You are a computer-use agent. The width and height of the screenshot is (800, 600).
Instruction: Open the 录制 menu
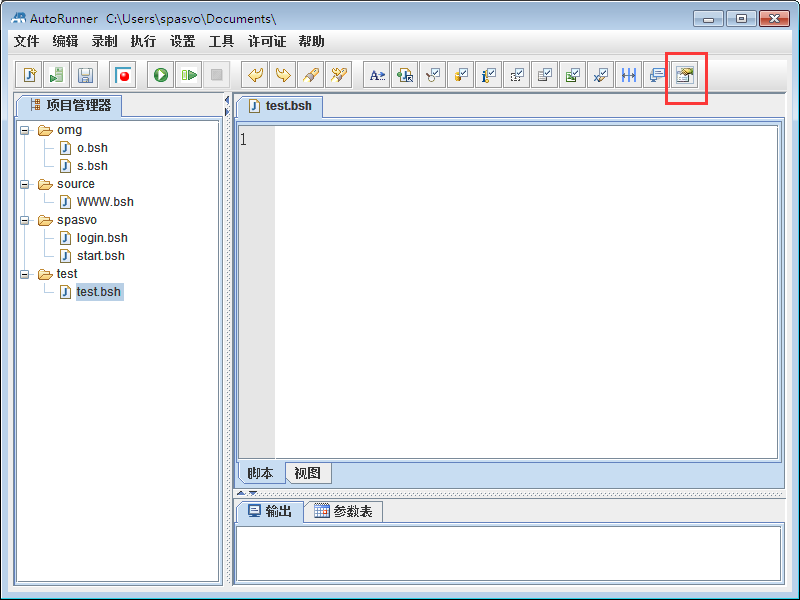(105, 41)
